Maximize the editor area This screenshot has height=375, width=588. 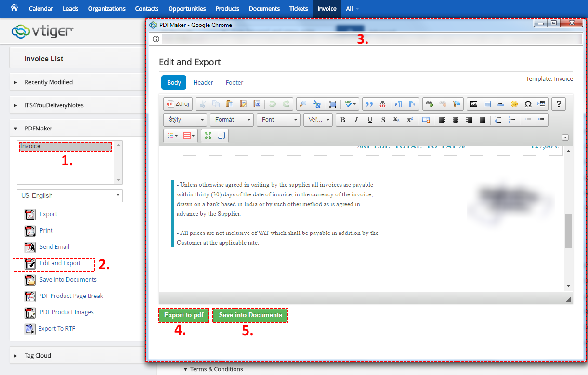click(208, 136)
